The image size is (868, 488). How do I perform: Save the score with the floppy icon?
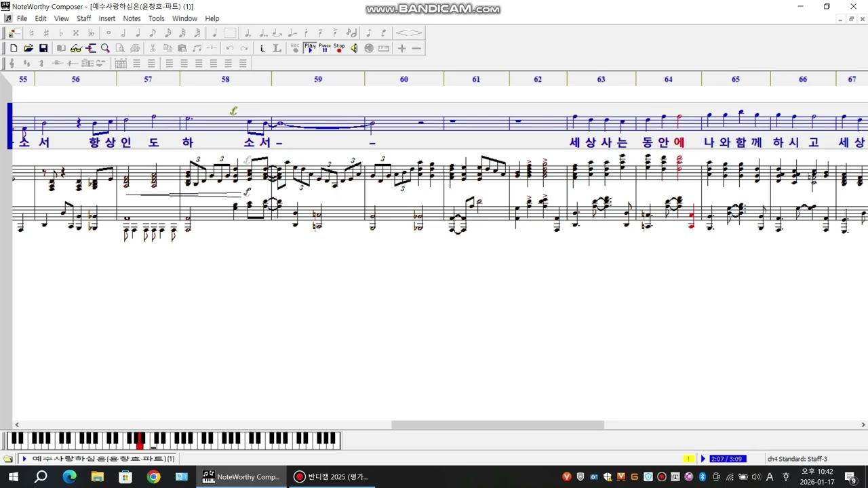[x=43, y=48]
